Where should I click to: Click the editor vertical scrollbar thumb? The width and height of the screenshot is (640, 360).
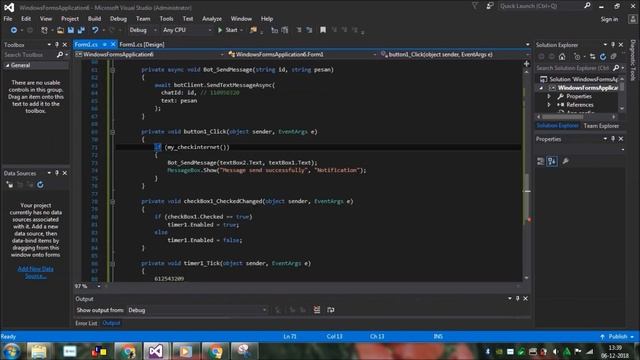coord(527,198)
